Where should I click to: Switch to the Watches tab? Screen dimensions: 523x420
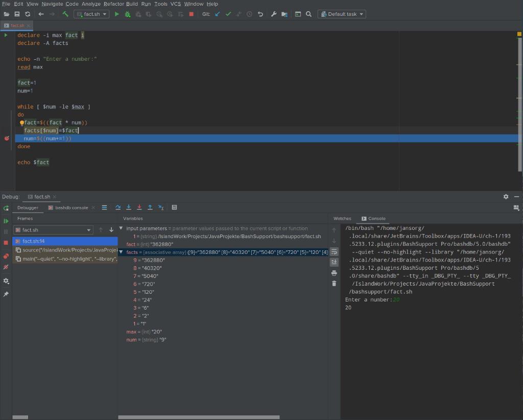click(342, 218)
